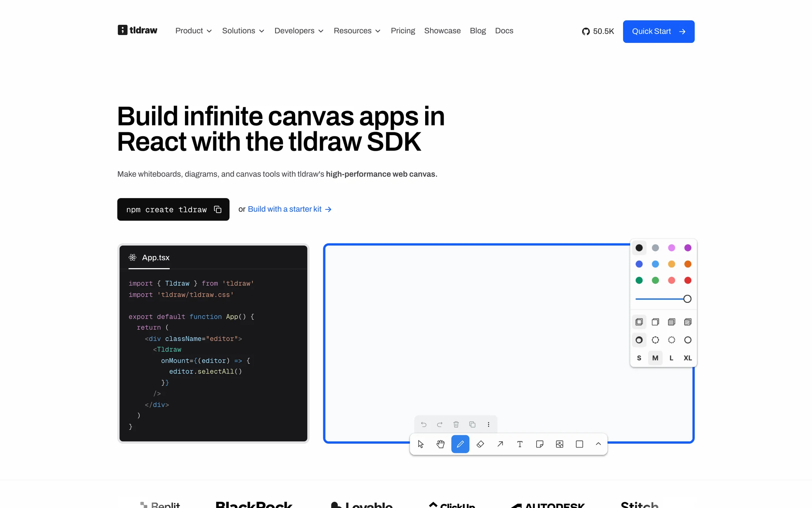Expand more tools chevron in toolbar

[598, 444]
